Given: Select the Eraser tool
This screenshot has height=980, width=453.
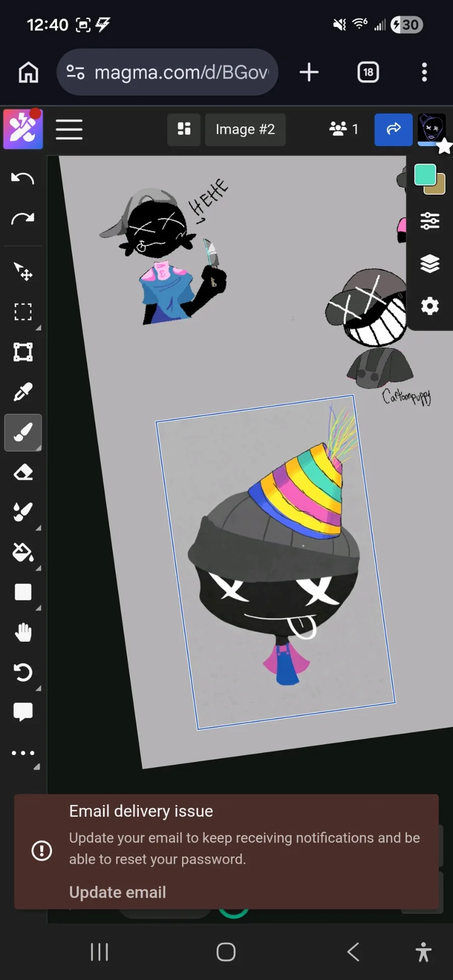Looking at the screenshot, I should click(23, 472).
